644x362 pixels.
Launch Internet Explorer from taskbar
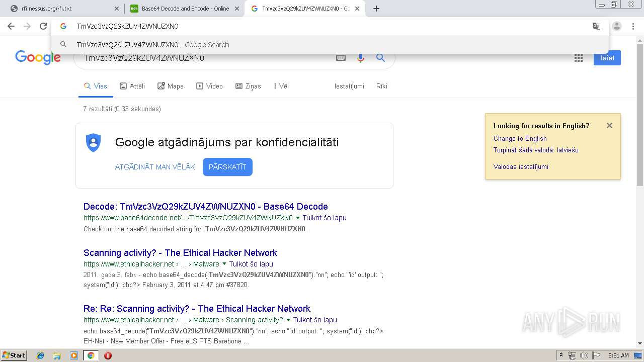coord(41,355)
